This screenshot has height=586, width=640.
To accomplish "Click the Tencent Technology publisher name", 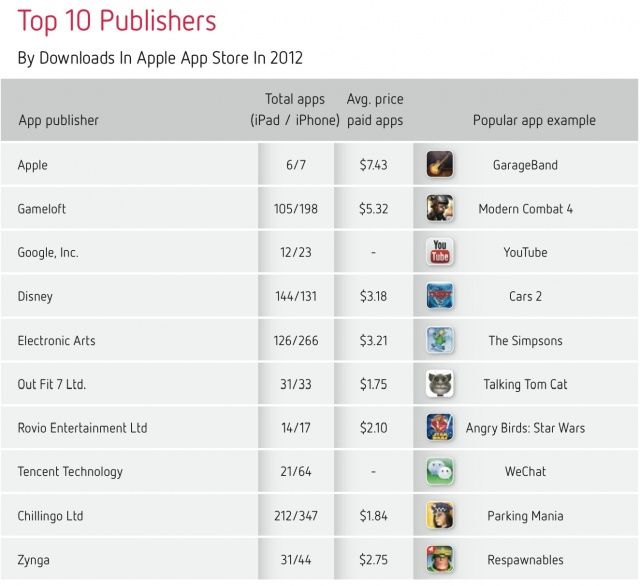I will (x=70, y=472).
